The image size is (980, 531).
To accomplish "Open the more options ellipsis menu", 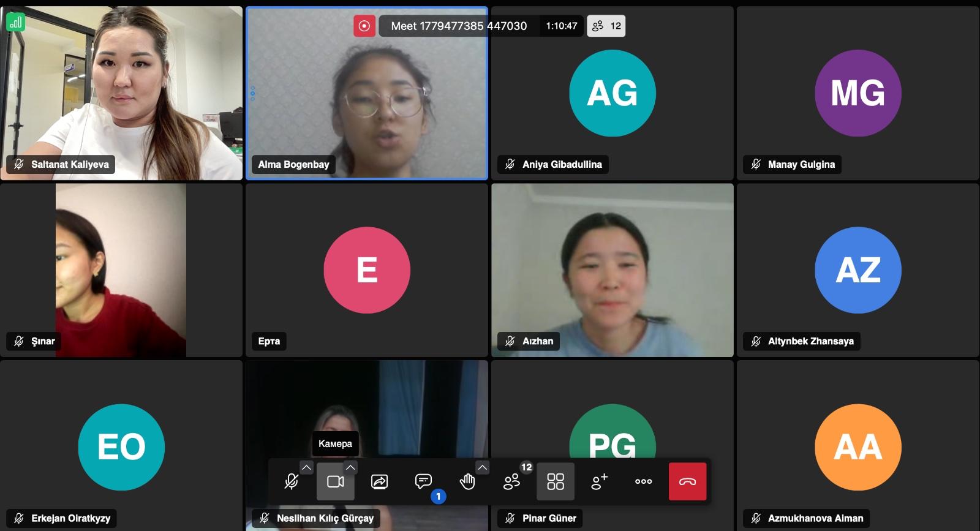I will click(x=643, y=481).
